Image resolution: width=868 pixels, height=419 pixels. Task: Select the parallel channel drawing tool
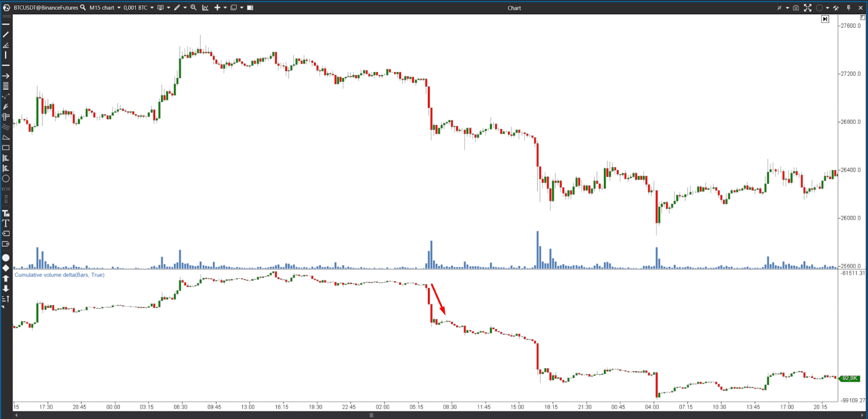click(6, 127)
